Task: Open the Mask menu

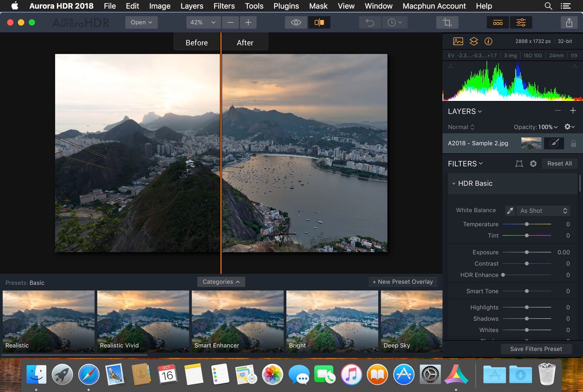Action: [x=318, y=6]
